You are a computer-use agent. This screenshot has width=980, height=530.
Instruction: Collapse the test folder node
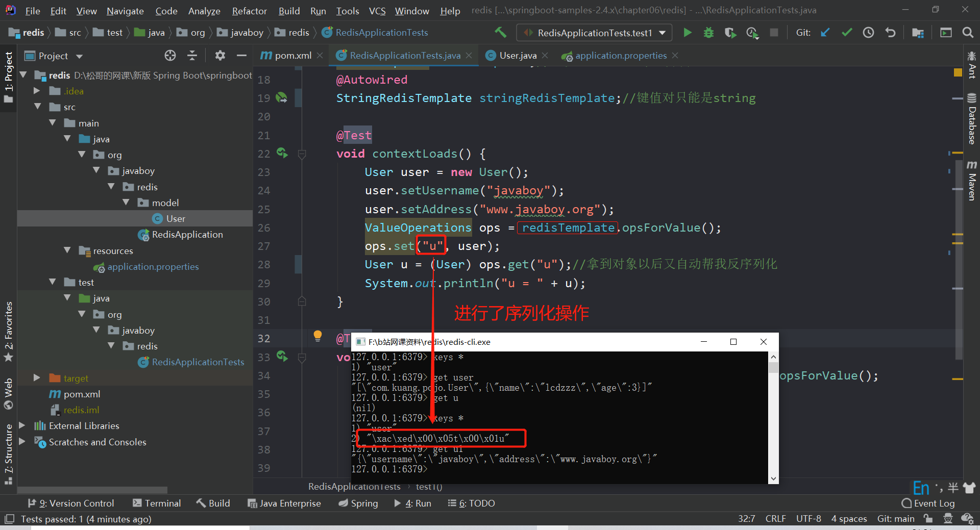(52, 282)
